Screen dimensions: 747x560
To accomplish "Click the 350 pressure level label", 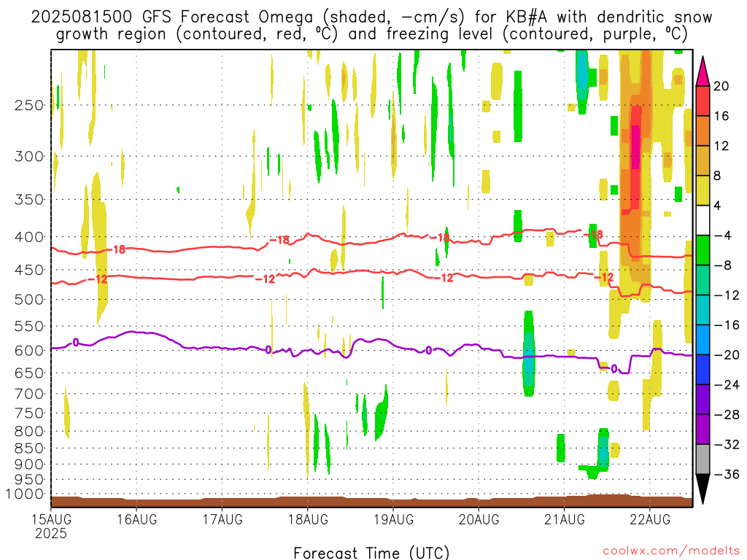I will coord(29,200).
